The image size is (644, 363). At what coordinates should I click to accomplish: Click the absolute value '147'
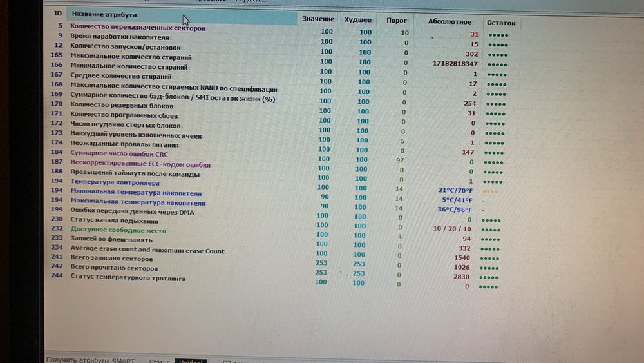point(468,152)
